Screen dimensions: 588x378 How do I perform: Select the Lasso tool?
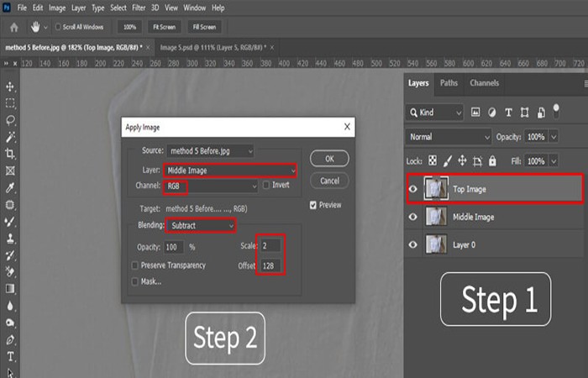pyautogui.click(x=10, y=120)
